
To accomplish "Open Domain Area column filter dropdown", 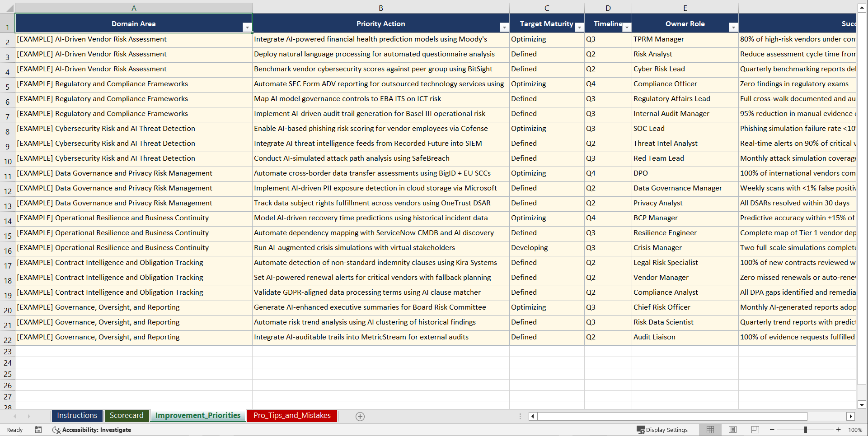I will [x=247, y=28].
